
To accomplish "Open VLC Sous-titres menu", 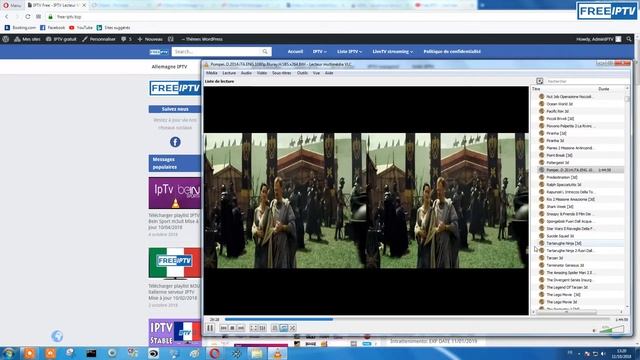I will pos(282,73).
